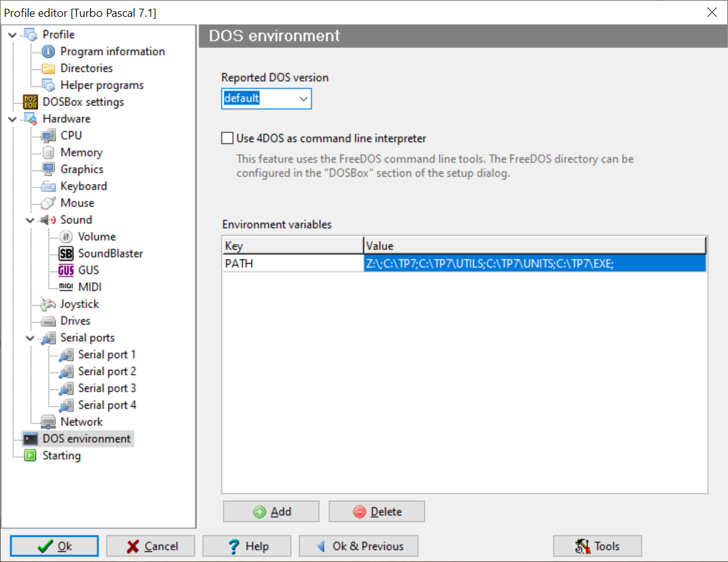The height and width of the screenshot is (562, 728).
Task: Click the Volume icon under Sound
Action: tap(65, 237)
